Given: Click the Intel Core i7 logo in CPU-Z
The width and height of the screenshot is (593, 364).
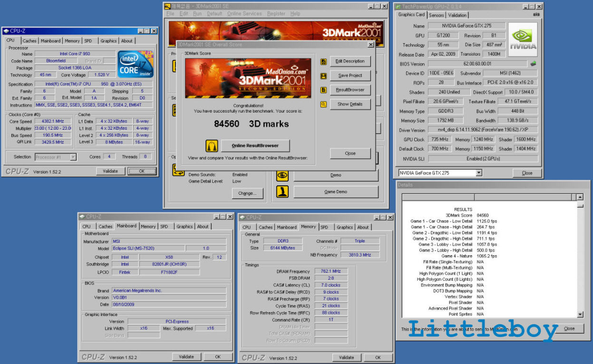Looking at the screenshot, I should pyautogui.click(x=136, y=64).
